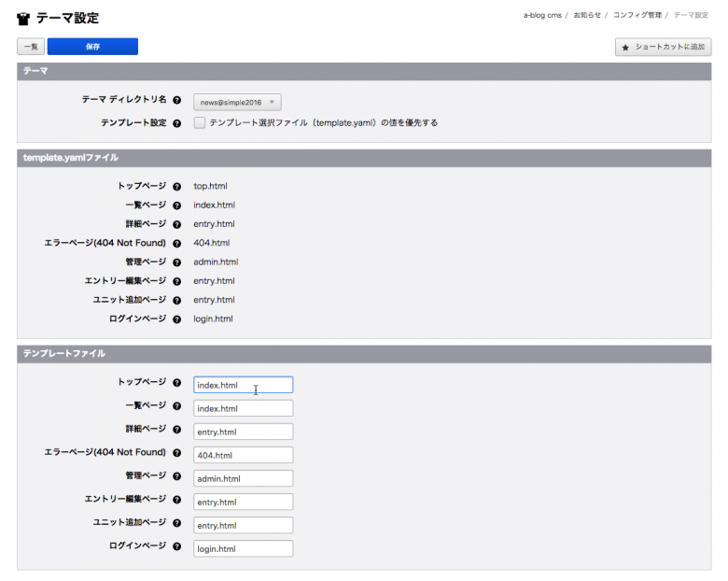Click help icon next to template.yaml ログインページ
728x581 pixels.
[177, 319]
